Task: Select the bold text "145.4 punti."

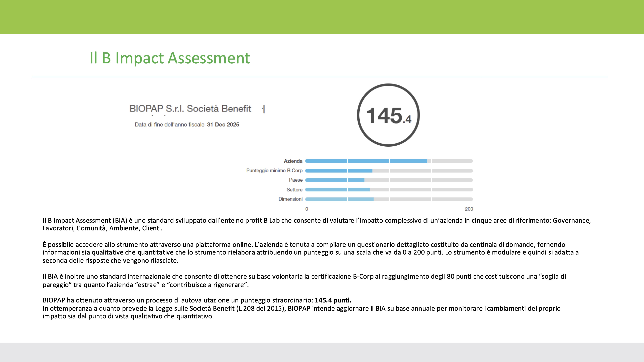Action: [333, 300]
